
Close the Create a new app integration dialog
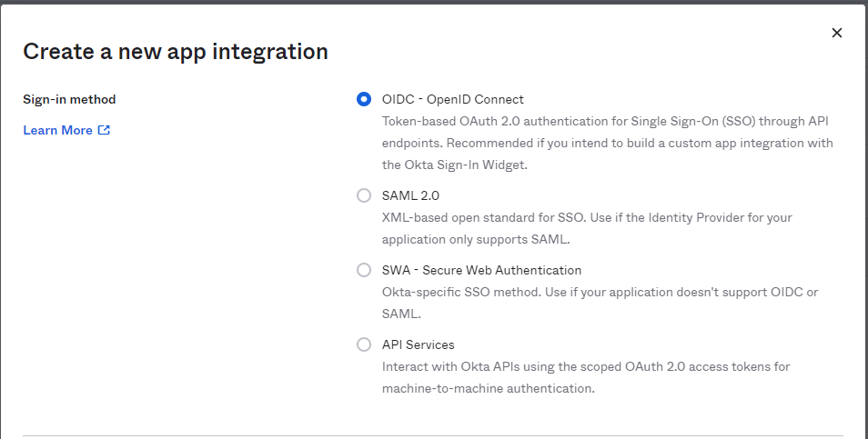[837, 33]
